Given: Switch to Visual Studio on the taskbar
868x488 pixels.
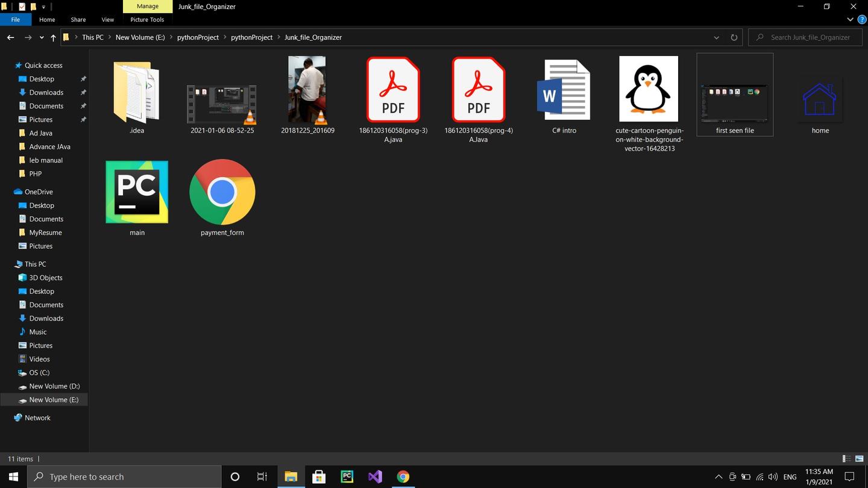Looking at the screenshot, I should 375,477.
